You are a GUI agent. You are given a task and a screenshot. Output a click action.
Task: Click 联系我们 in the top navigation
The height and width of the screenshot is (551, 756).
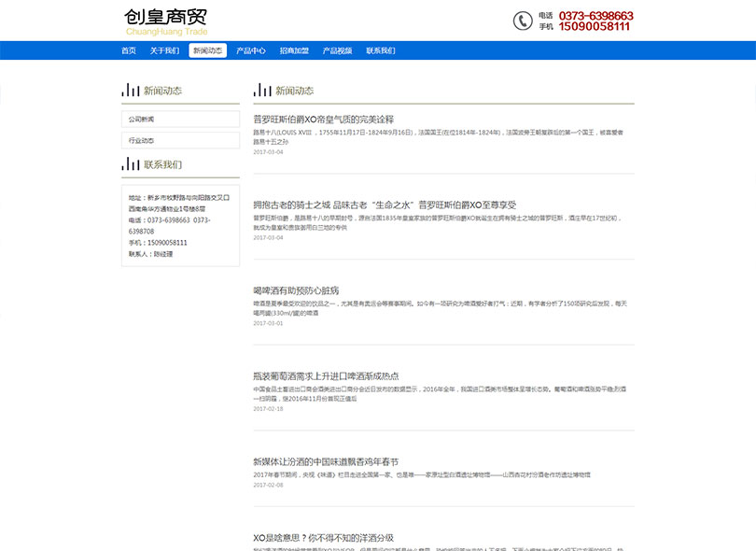(380, 50)
